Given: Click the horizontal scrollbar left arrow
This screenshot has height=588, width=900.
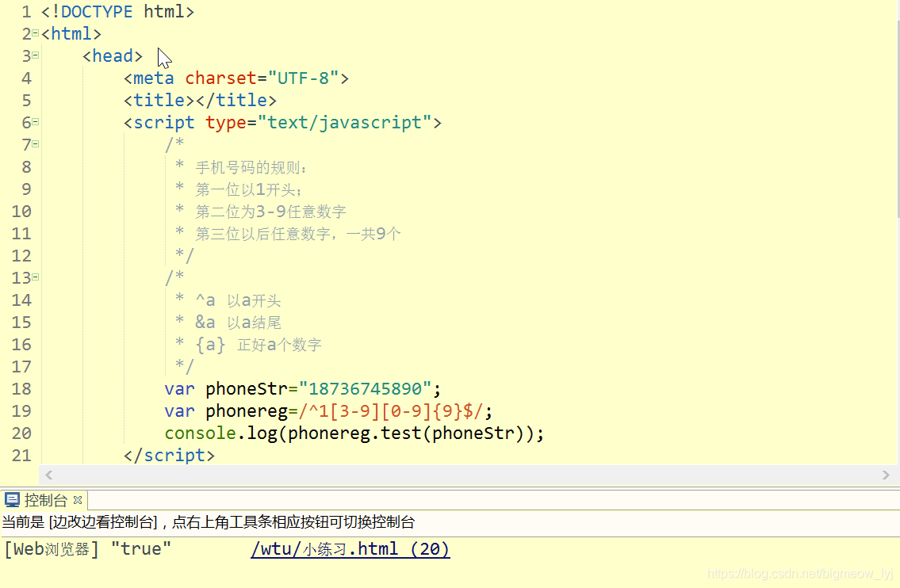Looking at the screenshot, I should click(x=49, y=475).
